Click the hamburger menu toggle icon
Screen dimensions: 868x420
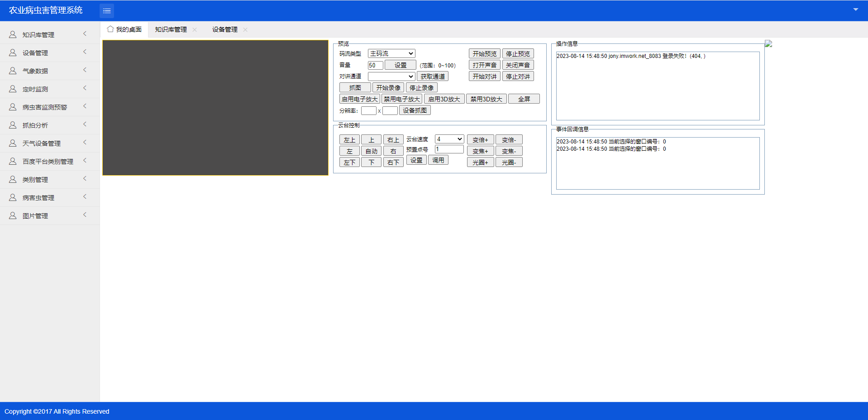pos(107,11)
